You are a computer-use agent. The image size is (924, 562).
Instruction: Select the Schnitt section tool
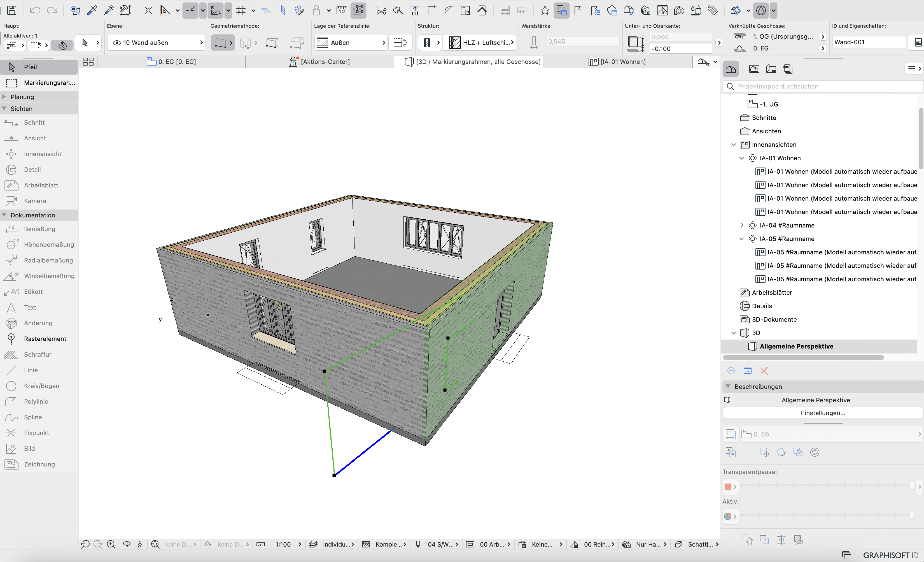[x=39, y=123]
